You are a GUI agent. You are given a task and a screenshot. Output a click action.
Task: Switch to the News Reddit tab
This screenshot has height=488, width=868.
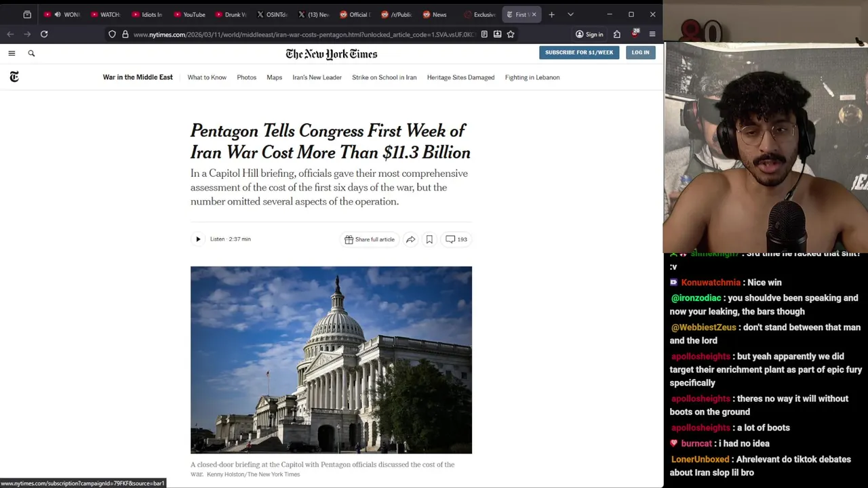[x=438, y=14]
